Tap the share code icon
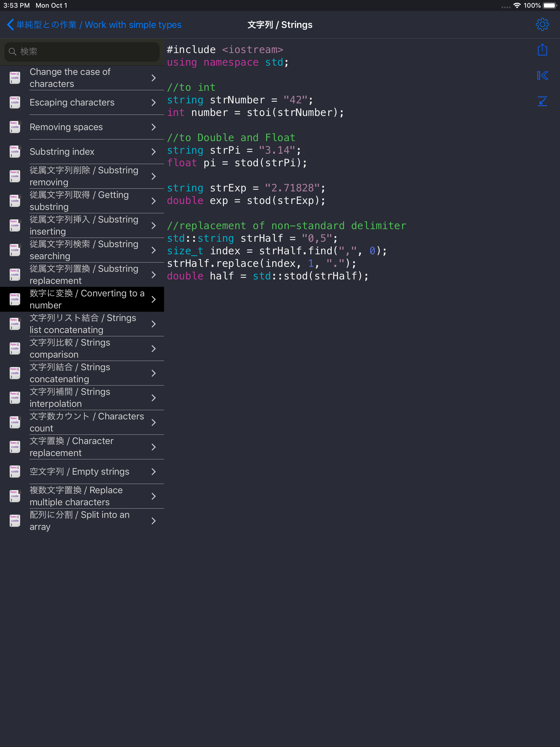Viewport: 560px width, 747px height. coord(542,50)
